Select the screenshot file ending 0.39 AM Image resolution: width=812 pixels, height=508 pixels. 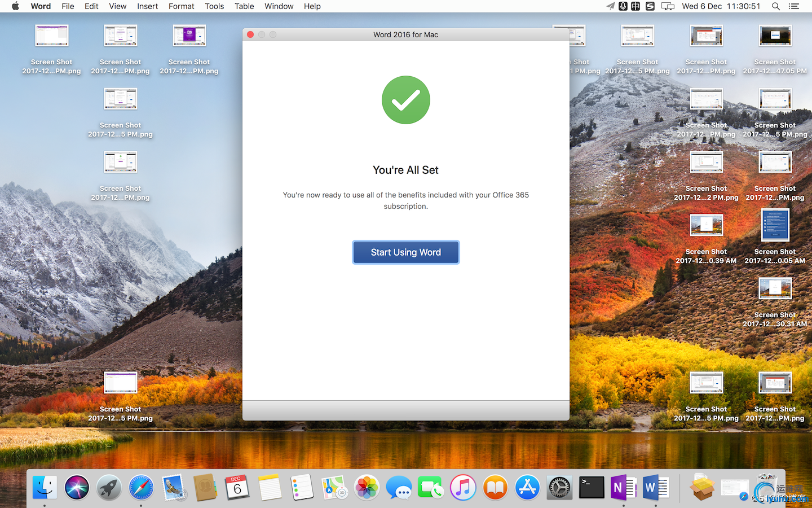click(706, 239)
